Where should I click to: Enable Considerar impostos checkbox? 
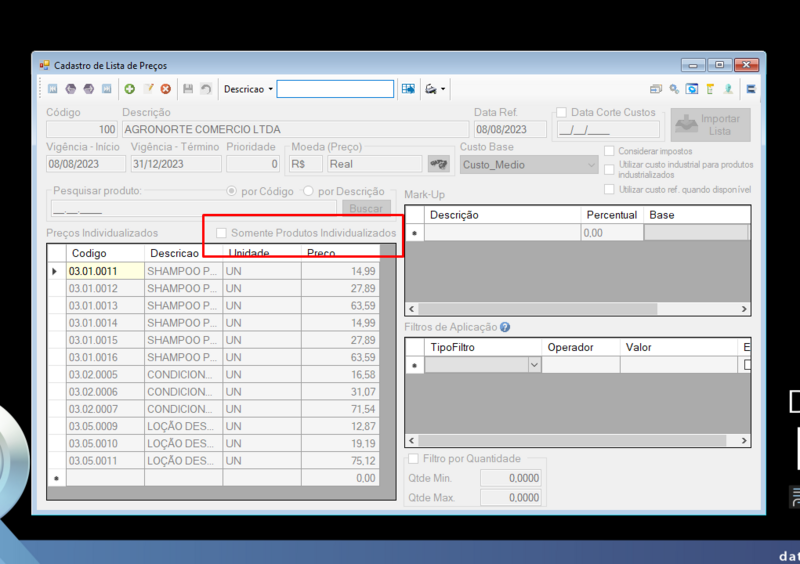pos(609,151)
